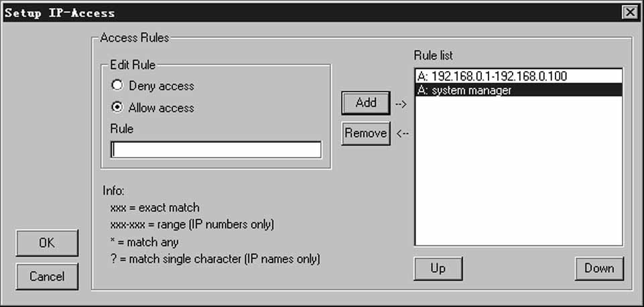This screenshot has width=644, height=307.
Task: Click the arrow next to the Add button
Action: coord(401,105)
